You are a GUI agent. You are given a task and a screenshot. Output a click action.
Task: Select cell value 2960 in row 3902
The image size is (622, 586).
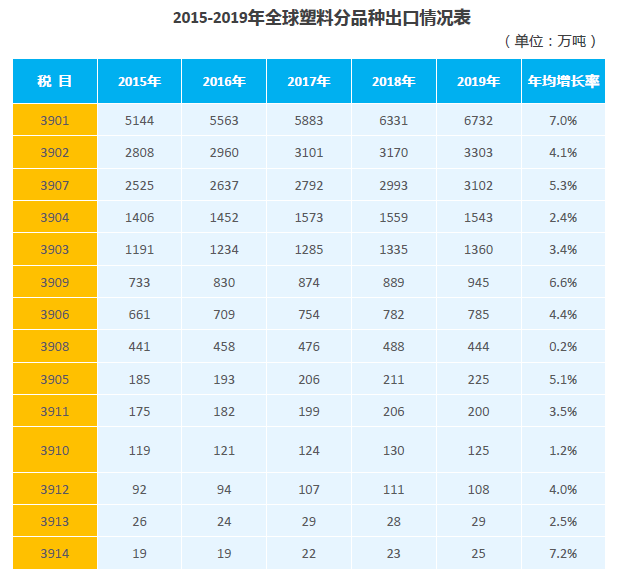pyautogui.click(x=224, y=152)
